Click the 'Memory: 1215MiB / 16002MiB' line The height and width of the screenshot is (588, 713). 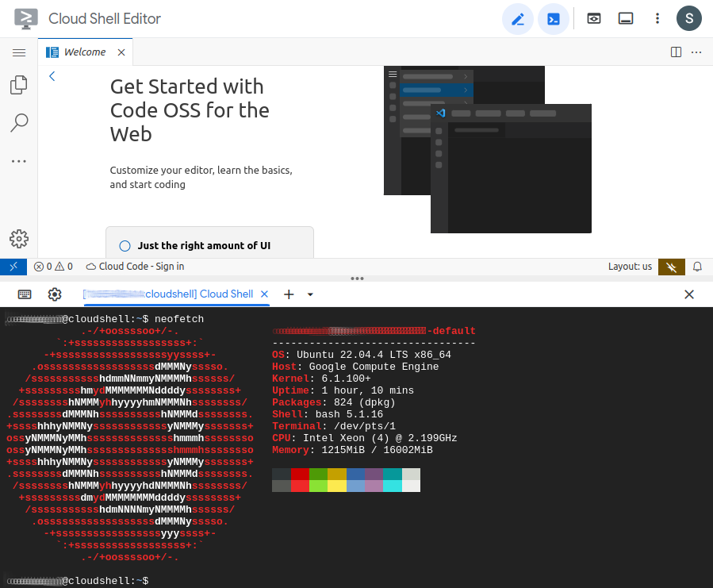click(x=352, y=450)
